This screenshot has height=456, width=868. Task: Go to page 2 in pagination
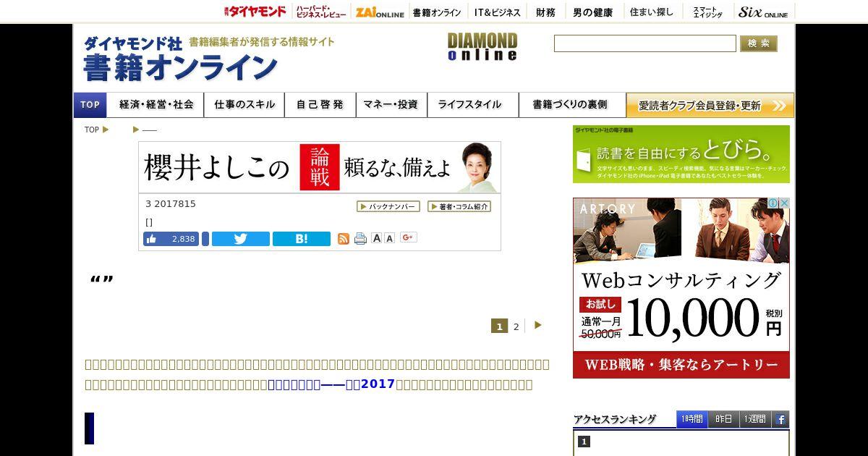pyautogui.click(x=516, y=326)
